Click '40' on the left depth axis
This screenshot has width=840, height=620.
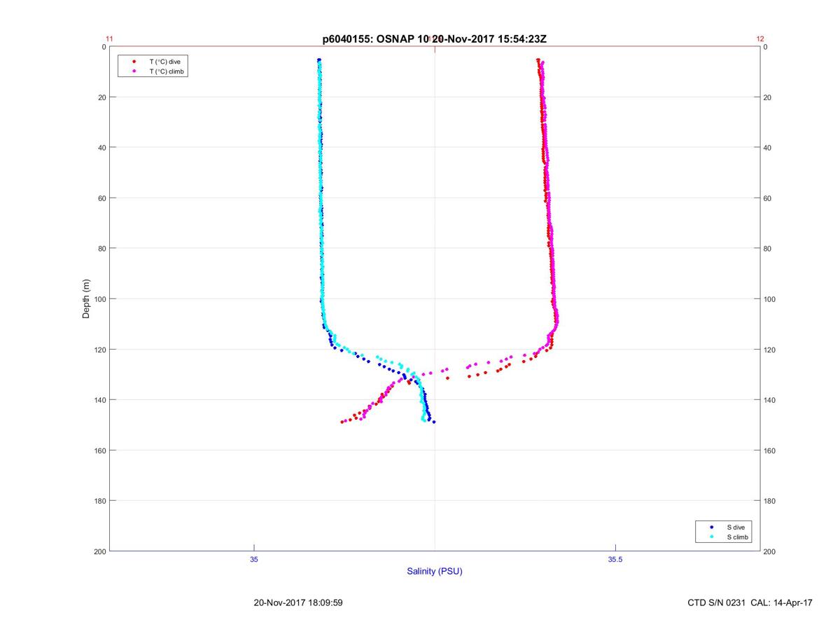click(101, 148)
